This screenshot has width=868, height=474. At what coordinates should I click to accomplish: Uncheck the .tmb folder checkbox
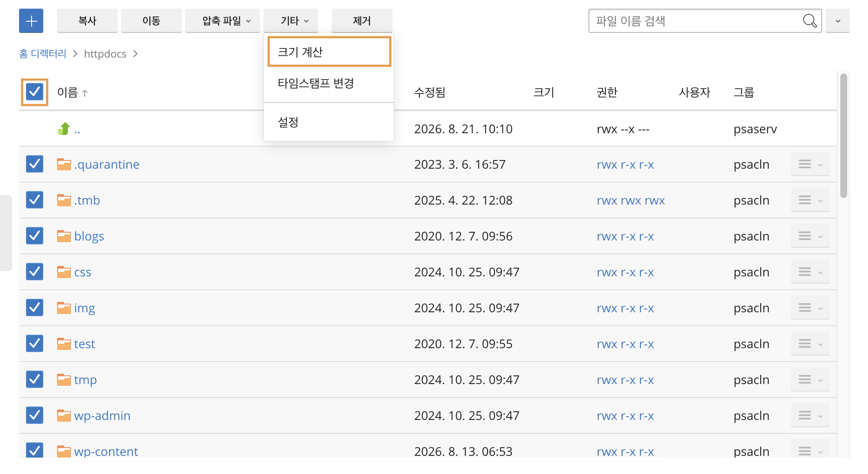[35, 200]
